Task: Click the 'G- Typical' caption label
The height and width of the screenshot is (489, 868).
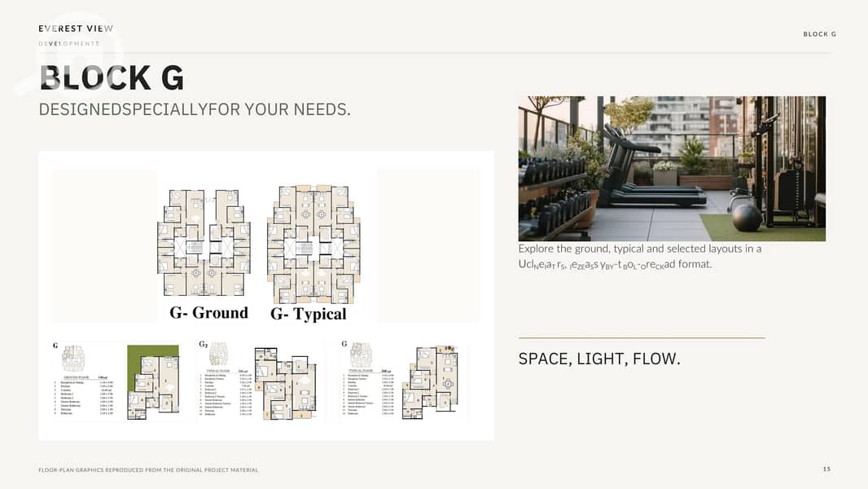Action: pyautogui.click(x=309, y=314)
